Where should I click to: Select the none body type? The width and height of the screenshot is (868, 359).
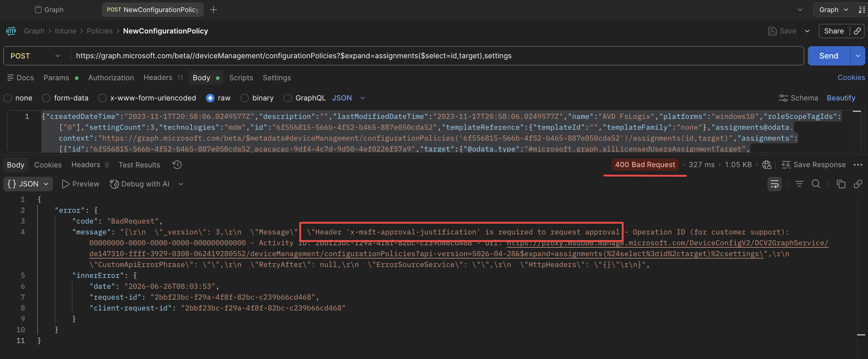pos(8,98)
